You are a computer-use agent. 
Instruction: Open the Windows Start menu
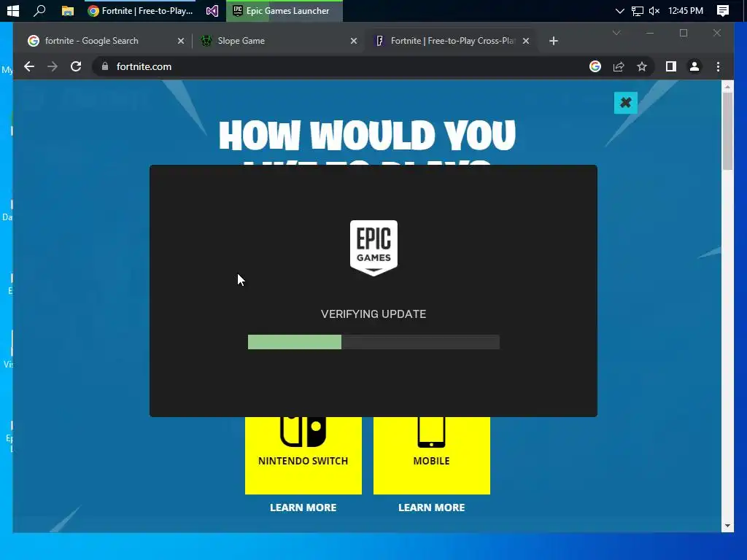coord(13,10)
